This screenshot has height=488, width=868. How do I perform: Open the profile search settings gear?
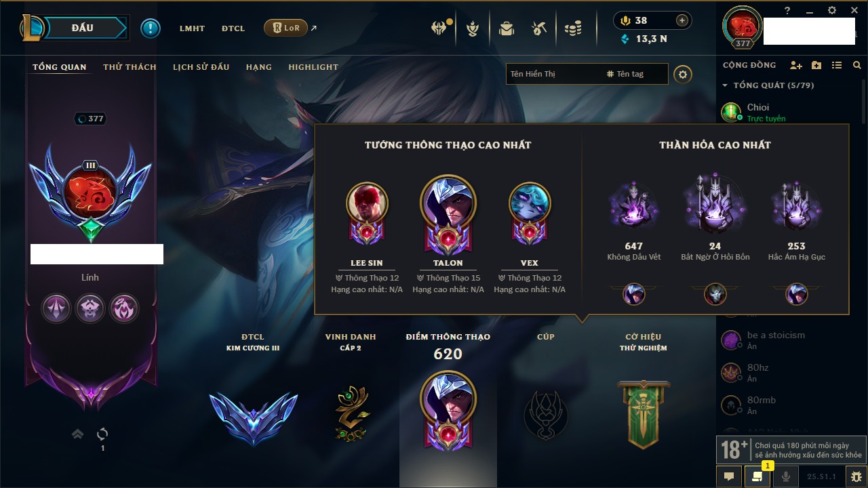[683, 74]
